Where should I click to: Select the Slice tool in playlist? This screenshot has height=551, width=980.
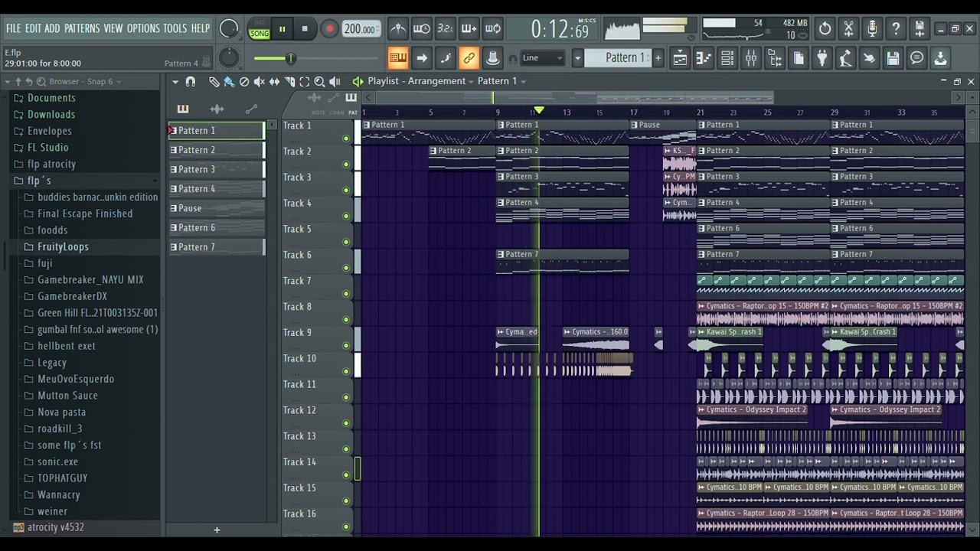coord(289,82)
